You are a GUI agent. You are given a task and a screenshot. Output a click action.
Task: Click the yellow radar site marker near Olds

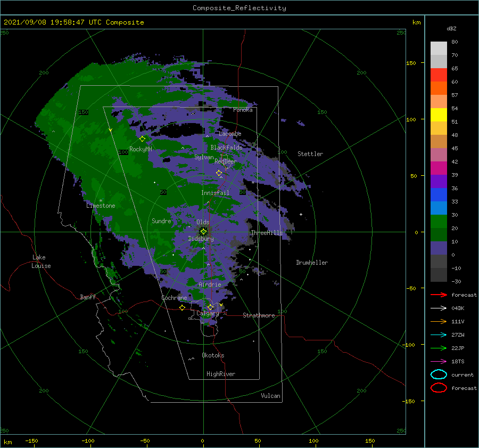pos(203,232)
